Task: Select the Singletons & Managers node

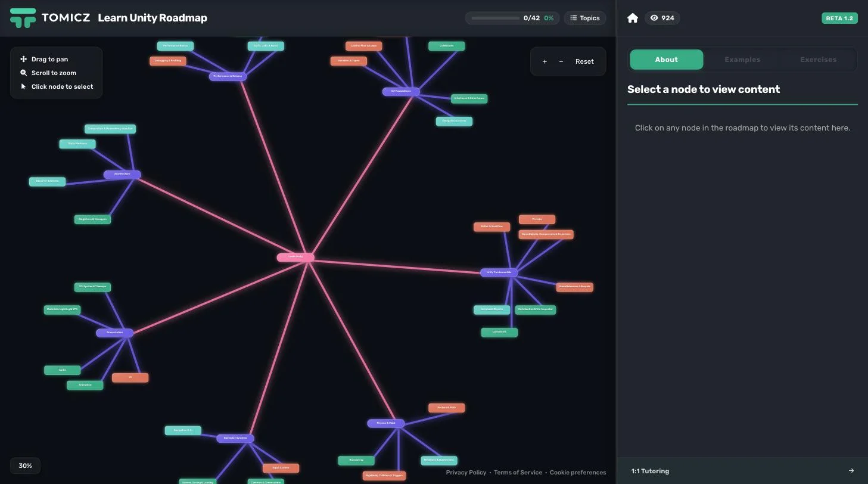Action: click(x=92, y=219)
